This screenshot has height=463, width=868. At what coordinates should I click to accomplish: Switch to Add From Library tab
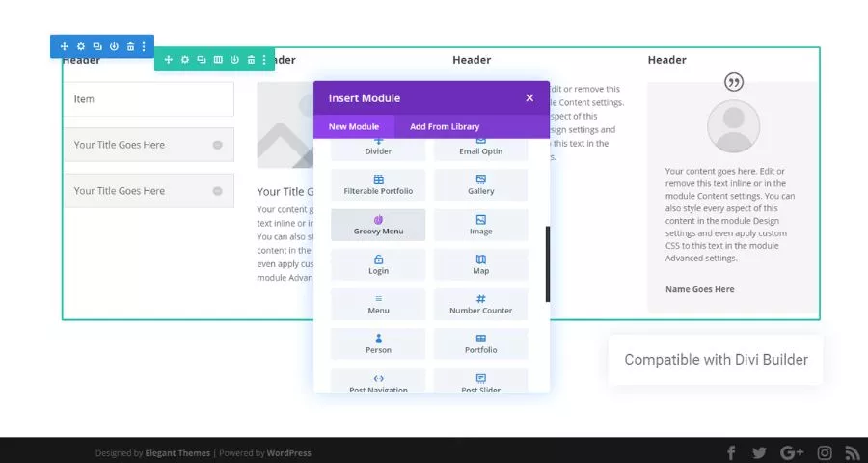click(x=445, y=126)
